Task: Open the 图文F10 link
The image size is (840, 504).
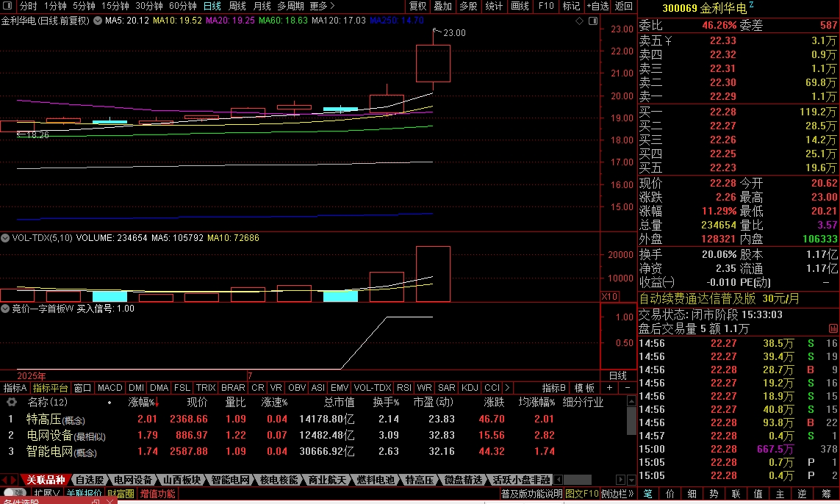Action: pyautogui.click(x=582, y=493)
